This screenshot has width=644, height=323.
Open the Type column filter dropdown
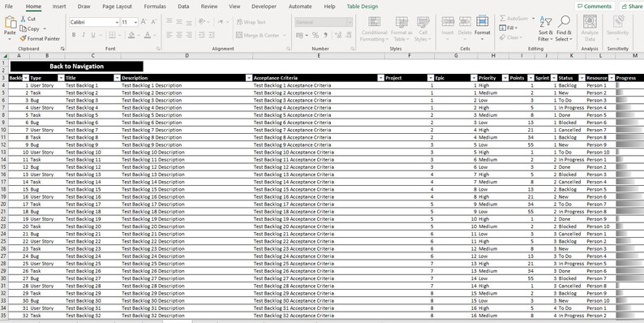[61, 78]
